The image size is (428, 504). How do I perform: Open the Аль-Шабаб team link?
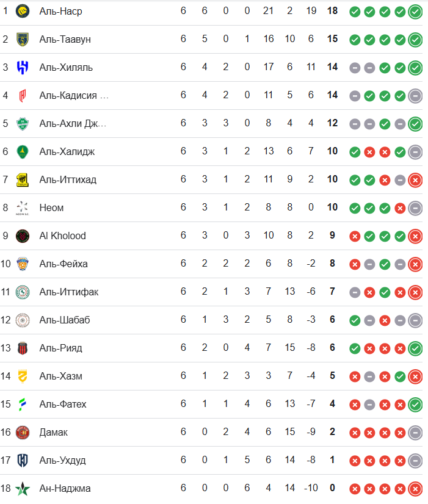click(65, 320)
